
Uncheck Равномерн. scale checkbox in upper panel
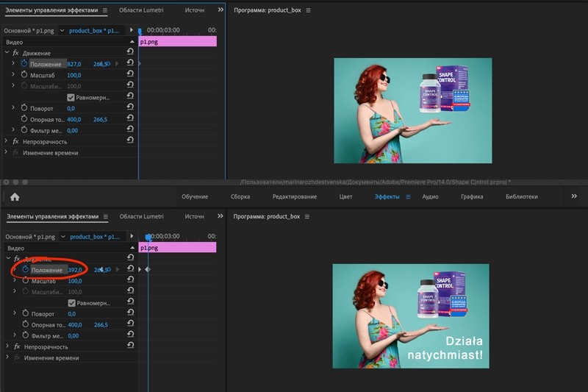pos(71,98)
